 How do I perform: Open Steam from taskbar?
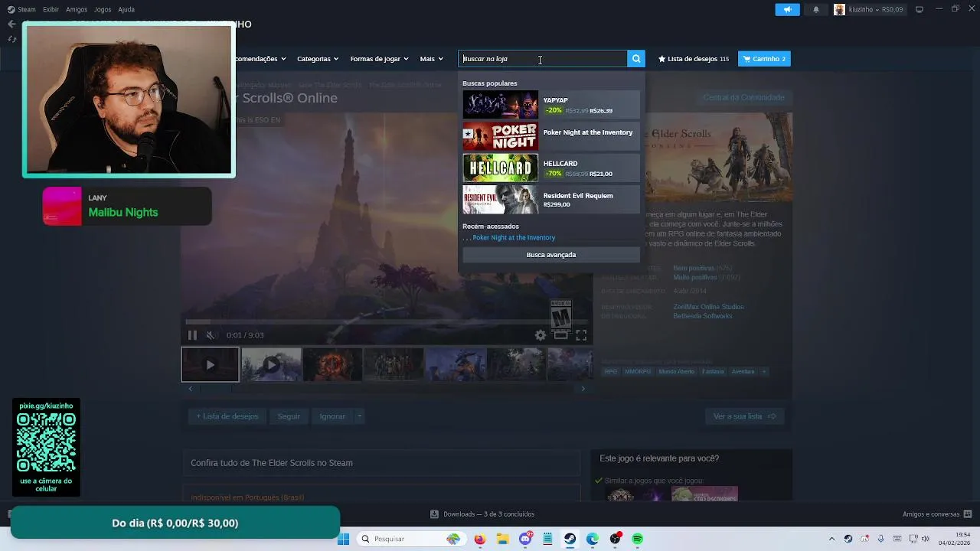pos(570,539)
